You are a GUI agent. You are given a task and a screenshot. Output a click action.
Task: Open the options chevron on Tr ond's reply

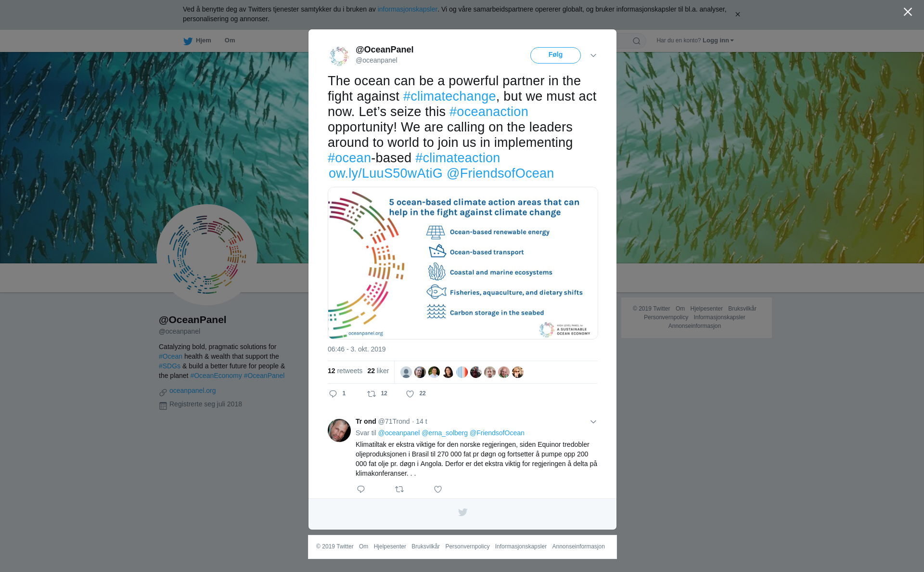(593, 422)
